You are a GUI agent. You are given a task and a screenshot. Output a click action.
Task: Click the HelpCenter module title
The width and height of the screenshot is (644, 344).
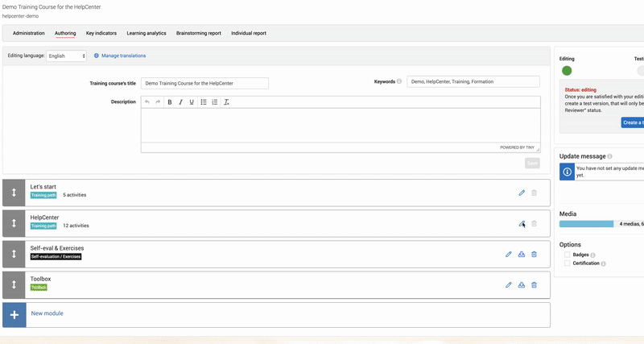44,218
